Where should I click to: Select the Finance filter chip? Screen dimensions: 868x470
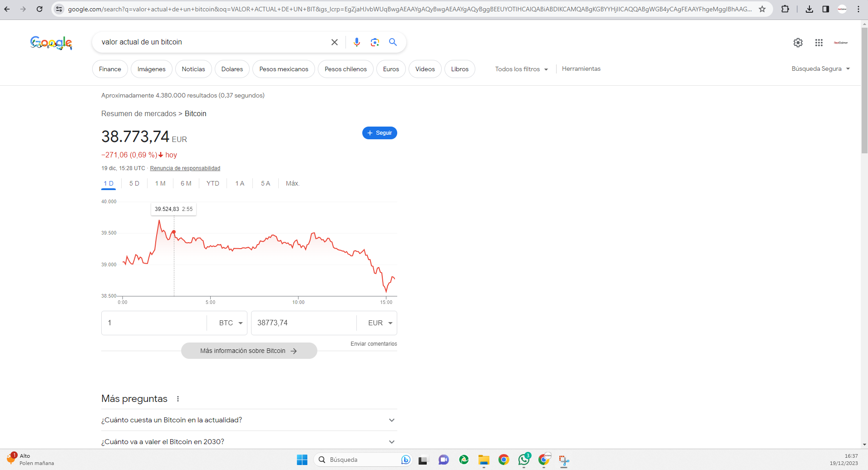pos(110,69)
